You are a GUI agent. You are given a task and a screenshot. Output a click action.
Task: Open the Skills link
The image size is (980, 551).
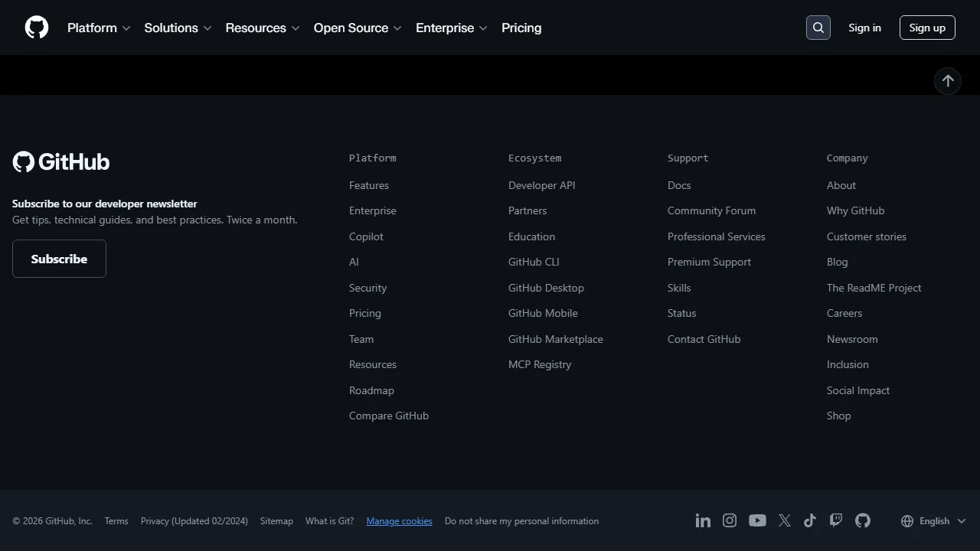click(679, 288)
